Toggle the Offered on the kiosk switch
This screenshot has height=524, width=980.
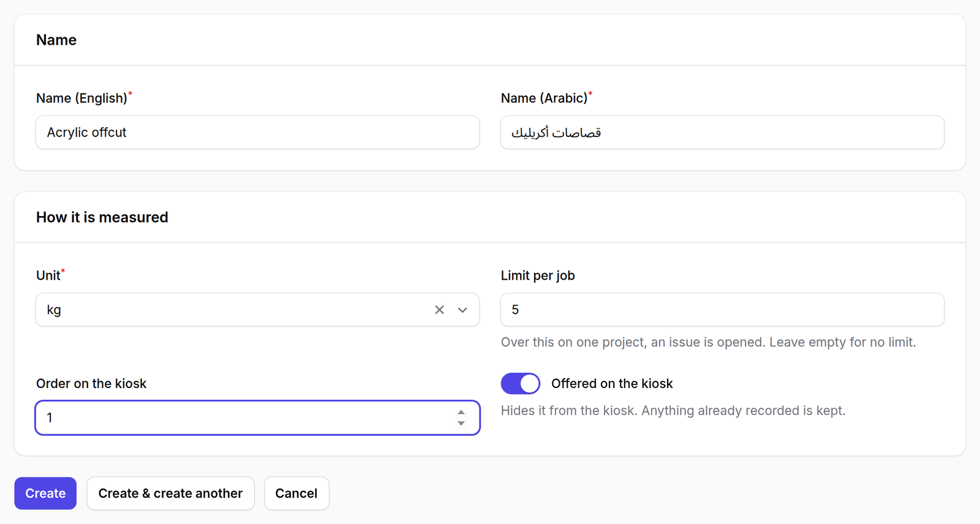coord(521,384)
